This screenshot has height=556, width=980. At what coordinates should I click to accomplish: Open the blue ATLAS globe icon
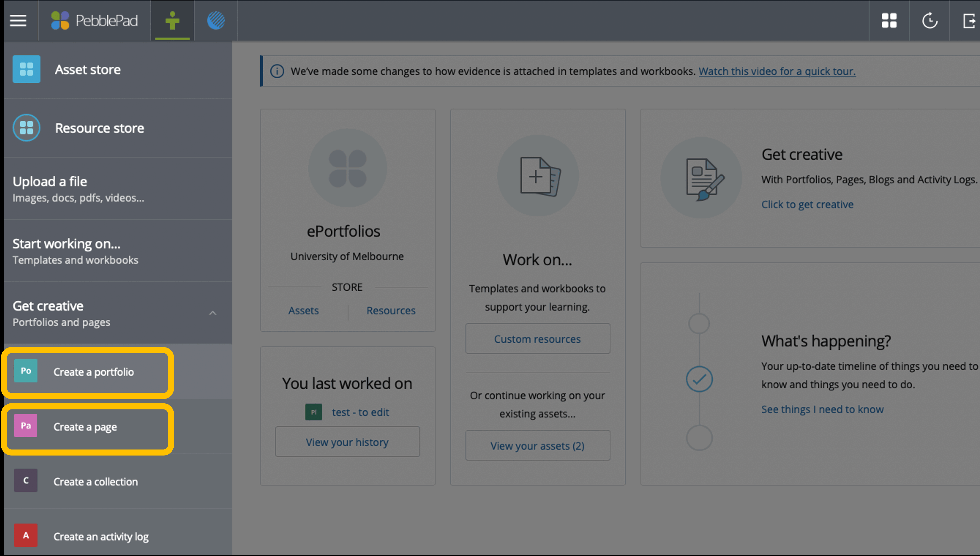216,21
